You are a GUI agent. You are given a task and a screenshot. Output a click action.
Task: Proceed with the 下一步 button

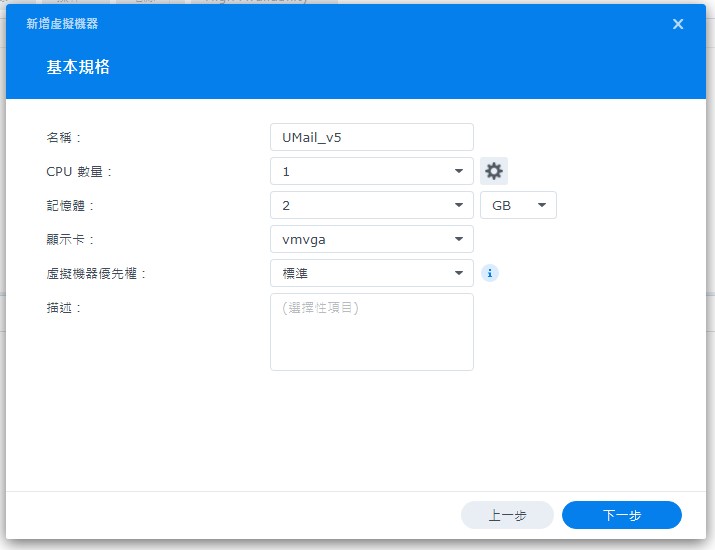[621, 515]
